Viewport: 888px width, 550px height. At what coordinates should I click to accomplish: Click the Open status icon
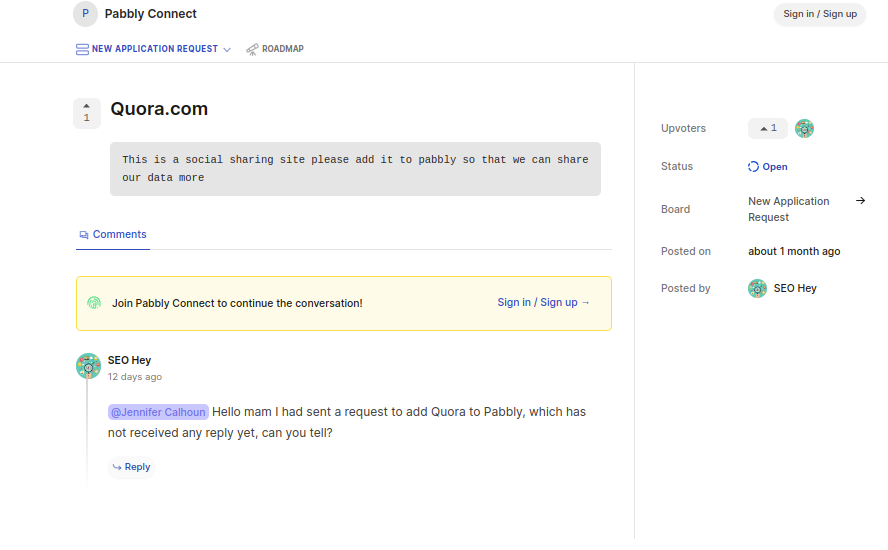753,167
